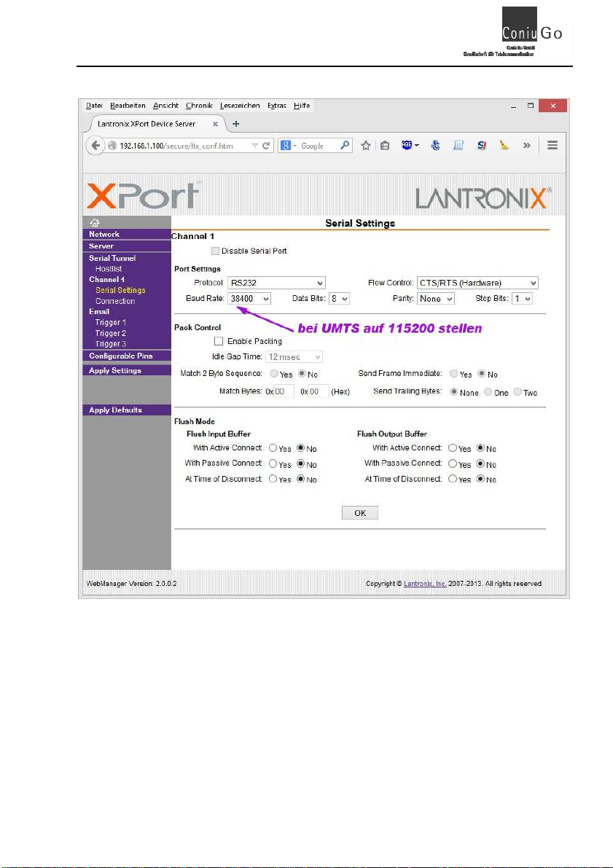Select Yes for Match 2 Byte Sequence
613x868 pixels.
274,374
